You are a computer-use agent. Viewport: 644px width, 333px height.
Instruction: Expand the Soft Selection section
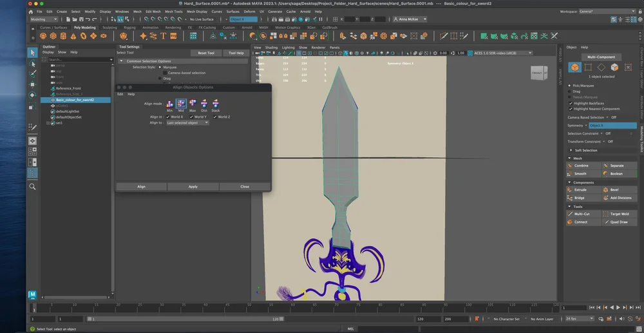click(570, 150)
